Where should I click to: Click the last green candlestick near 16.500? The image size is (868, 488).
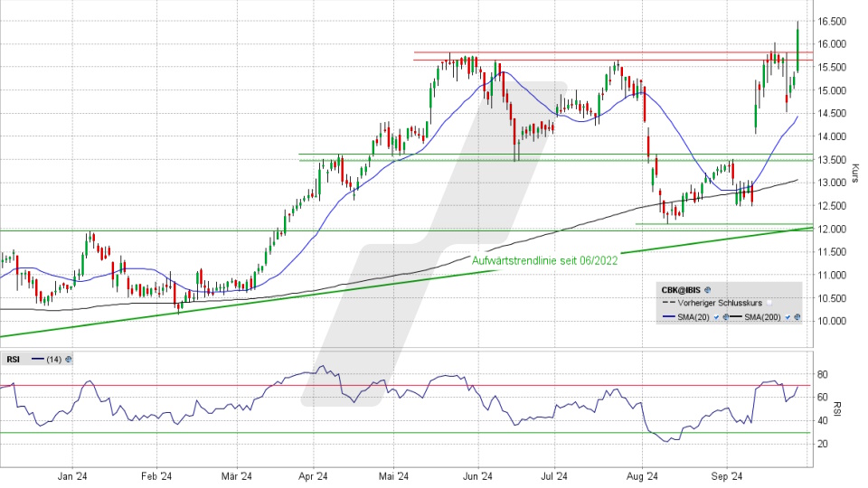coord(797,49)
